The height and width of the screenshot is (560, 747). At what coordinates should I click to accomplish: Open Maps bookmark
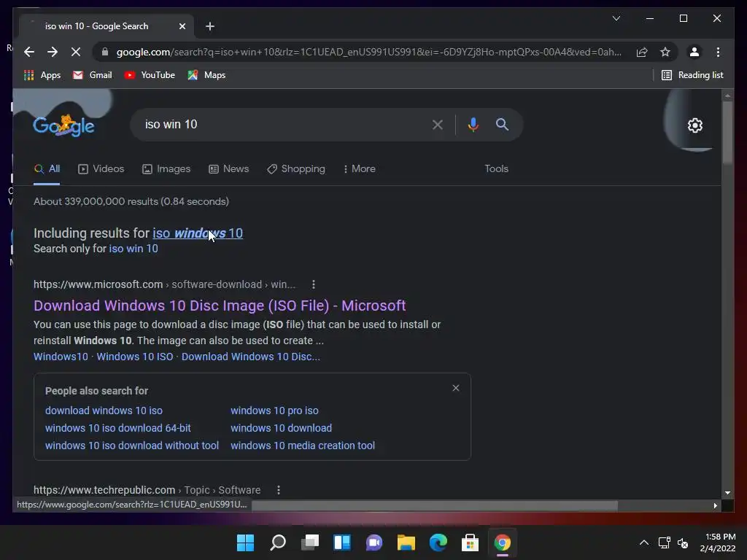206,75
